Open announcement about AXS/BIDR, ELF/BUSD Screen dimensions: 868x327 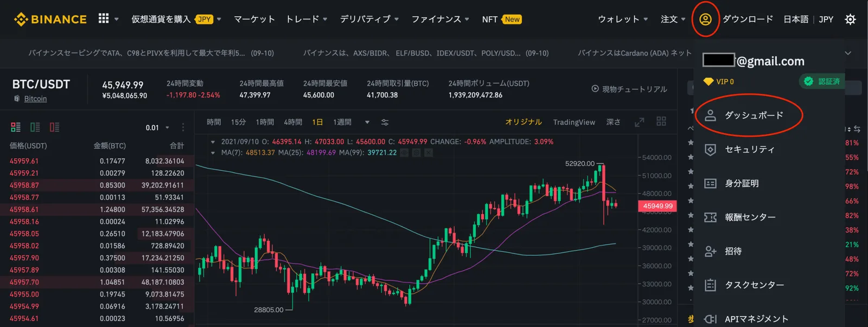[426, 53]
